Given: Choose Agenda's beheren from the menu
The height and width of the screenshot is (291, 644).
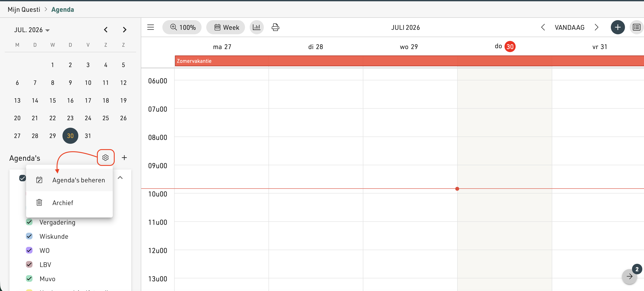Looking at the screenshot, I should pyautogui.click(x=69, y=180).
